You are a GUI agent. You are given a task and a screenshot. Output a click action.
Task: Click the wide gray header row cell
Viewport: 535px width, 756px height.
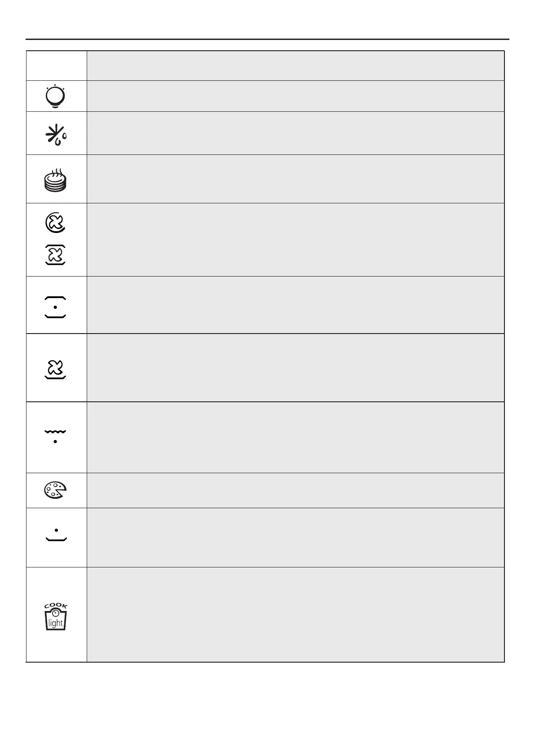[x=295, y=66]
